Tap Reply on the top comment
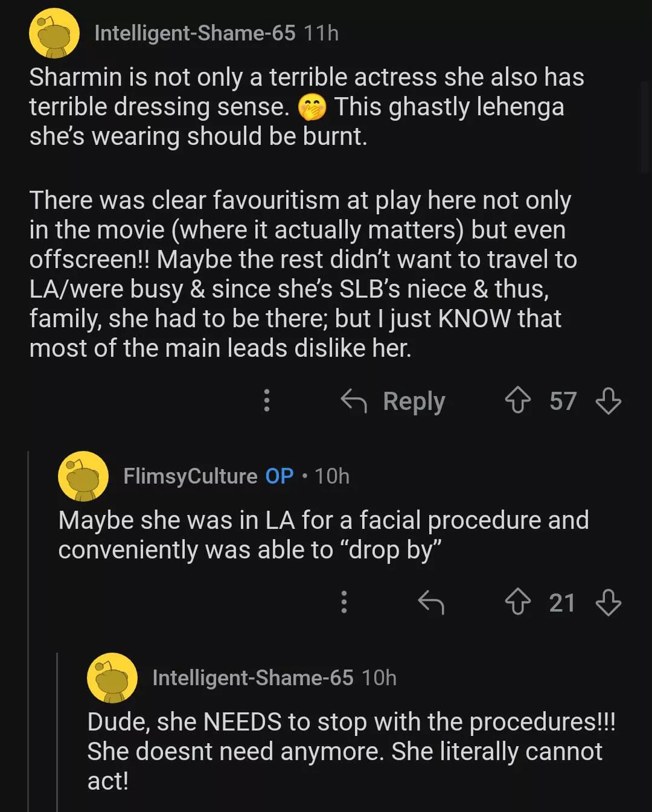The height and width of the screenshot is (812, 652). click(x=394, y=401)
